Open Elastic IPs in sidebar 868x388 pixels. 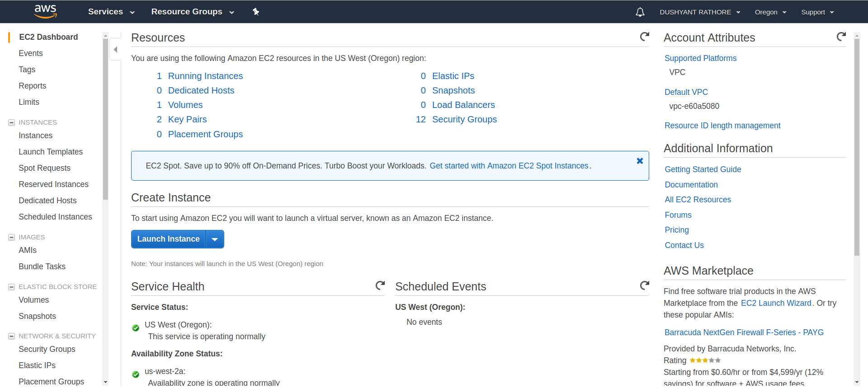[37, 365]
